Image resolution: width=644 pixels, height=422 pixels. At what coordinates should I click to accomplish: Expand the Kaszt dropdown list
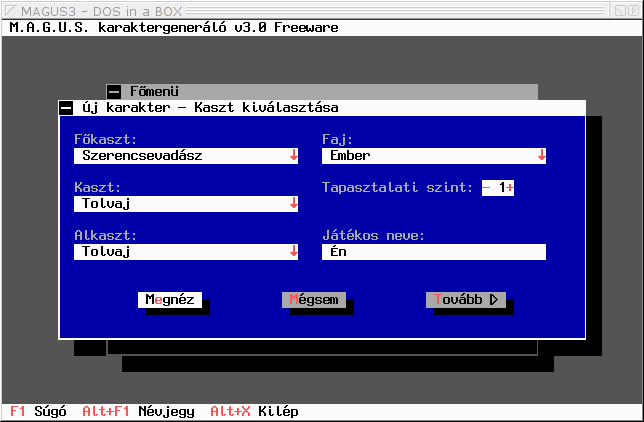click(186, 204)
